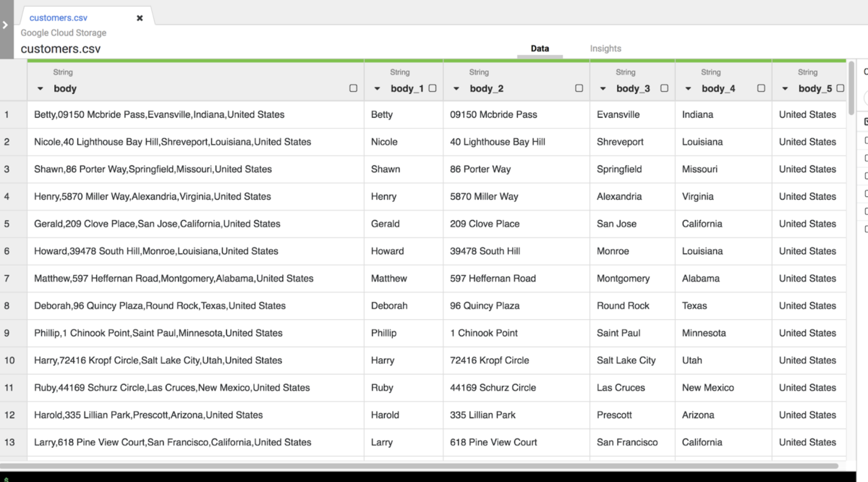
Task: Click cell 'Ruby' in body_1 column
Action: pos(404,388)
